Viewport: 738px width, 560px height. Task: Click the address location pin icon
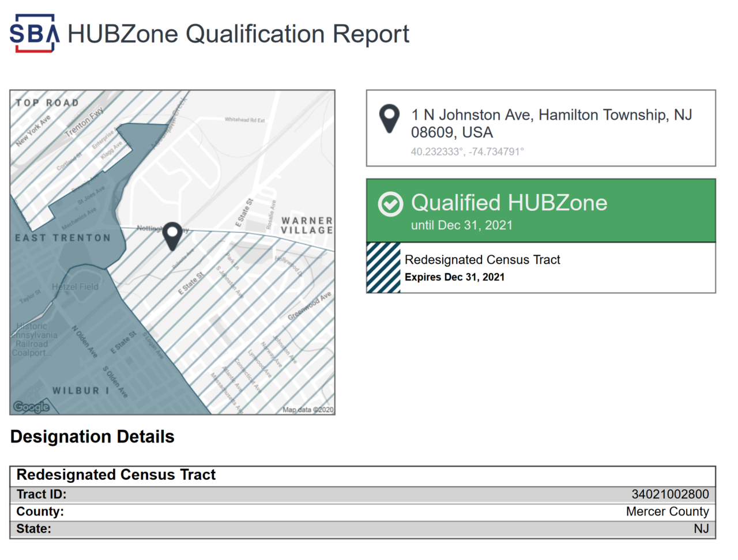(x=390, y=119)
